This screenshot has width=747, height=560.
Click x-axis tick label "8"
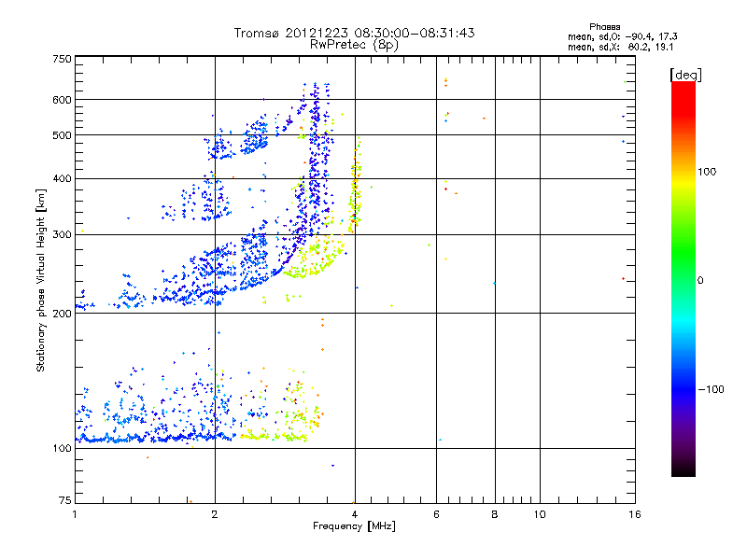click(495, 514)
